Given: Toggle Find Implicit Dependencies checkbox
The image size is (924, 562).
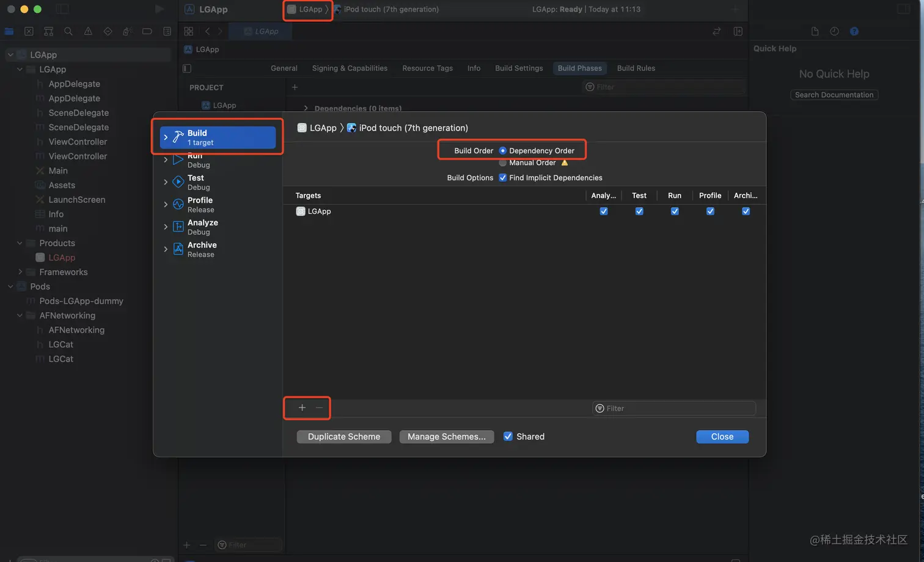Looking at the screenshot, I should coord(503,178).
